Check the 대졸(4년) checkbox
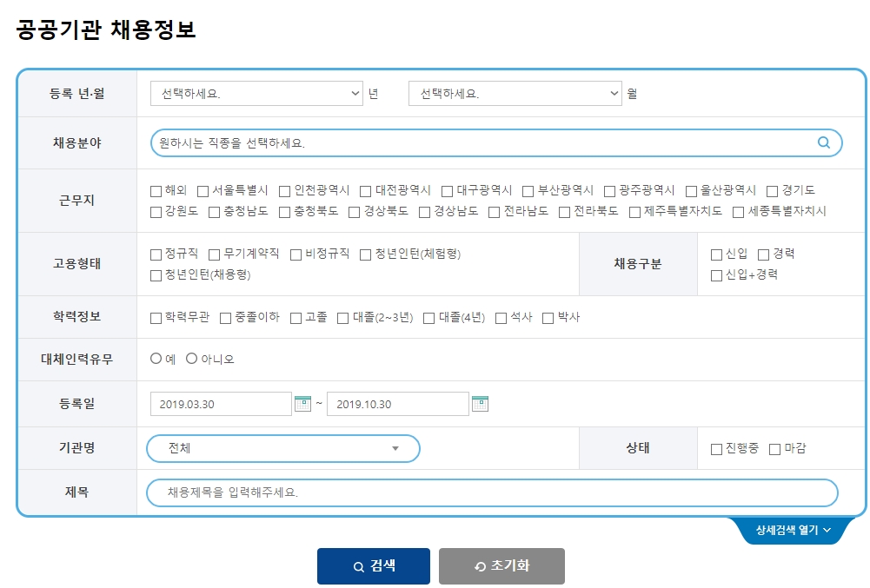870x588 pixels. pos(428,319)
